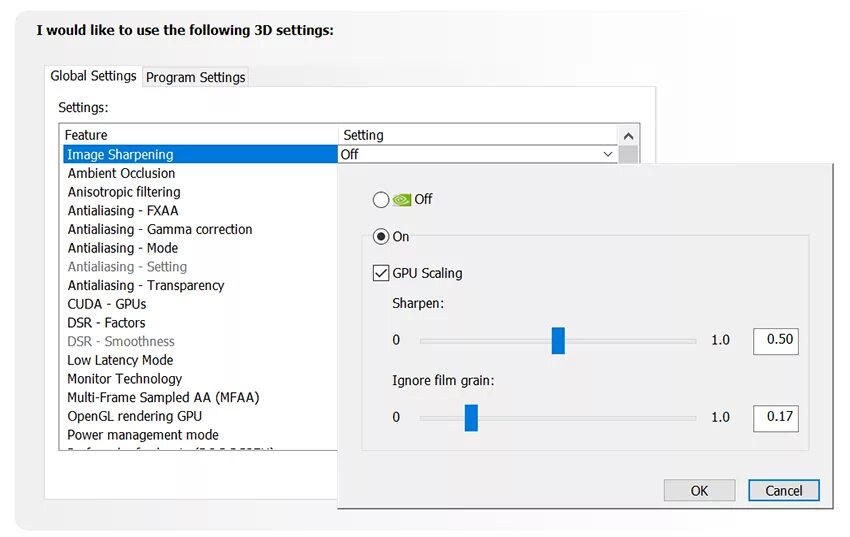Switch to the Program Settings tab

(x=195, y=77)
